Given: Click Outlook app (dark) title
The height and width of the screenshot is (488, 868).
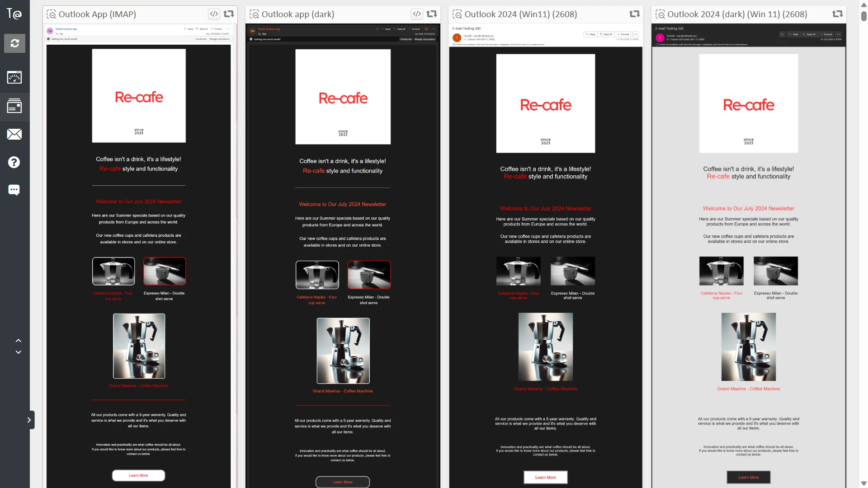Looking at the screenshot, I should (298, 14).
